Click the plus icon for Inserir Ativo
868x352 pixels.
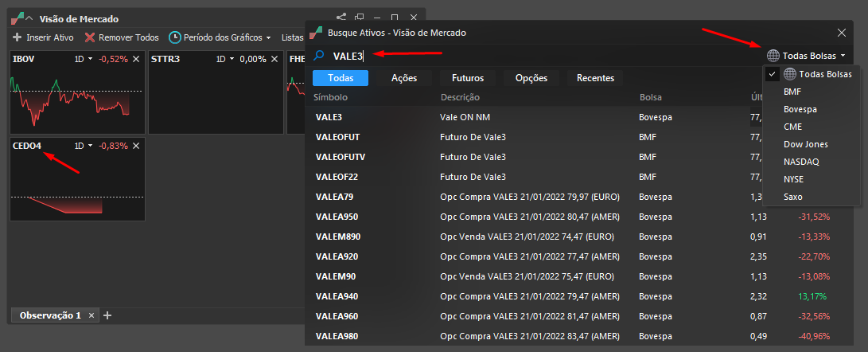pyautogui.click(x=18, y=37)
